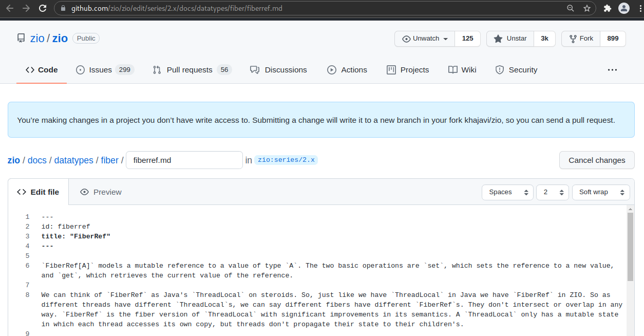
Task: Click the eye icon on the Unwatch button
Action: click(407, 38)
